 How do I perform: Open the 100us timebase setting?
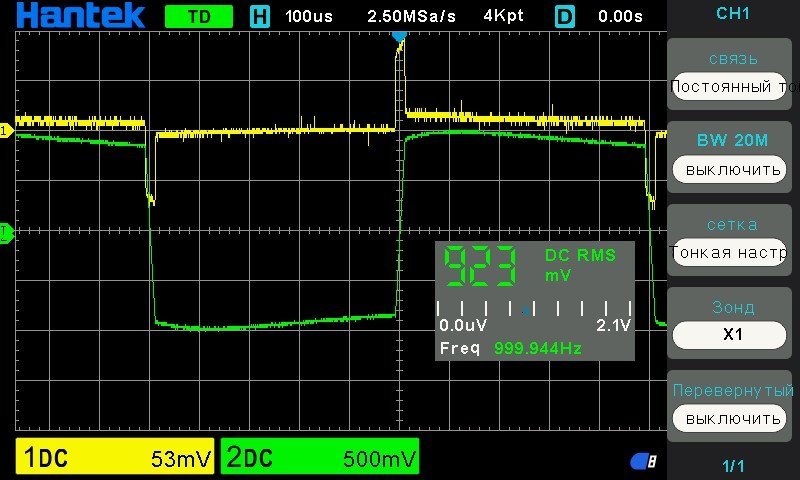point(310,17)
